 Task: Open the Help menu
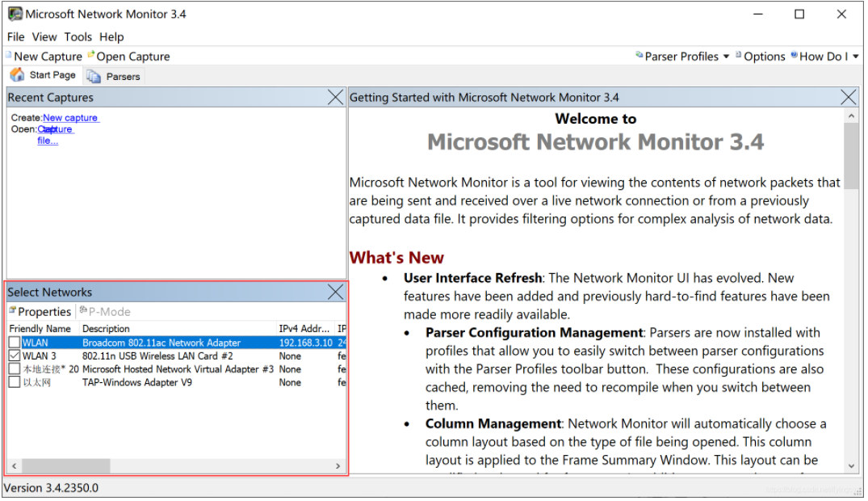click(111, 37)
